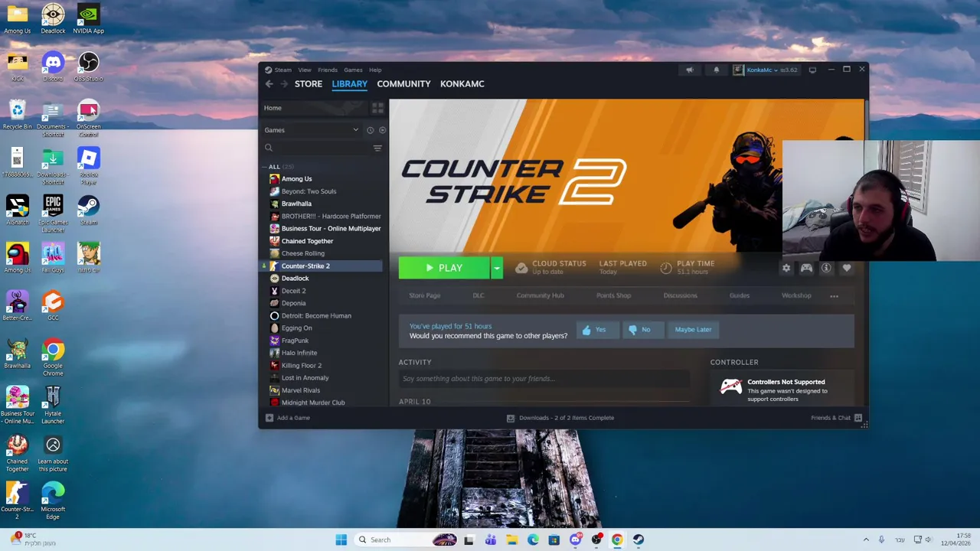Show Counter-Strike 2 game info icon
Viewport: 980px width, 551px height.
point(826,268)
